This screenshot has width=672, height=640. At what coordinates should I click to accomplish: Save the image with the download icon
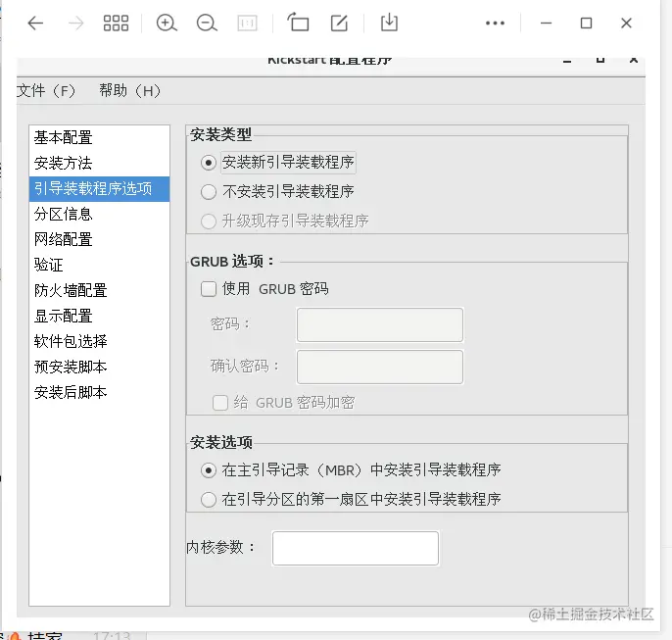389,23
